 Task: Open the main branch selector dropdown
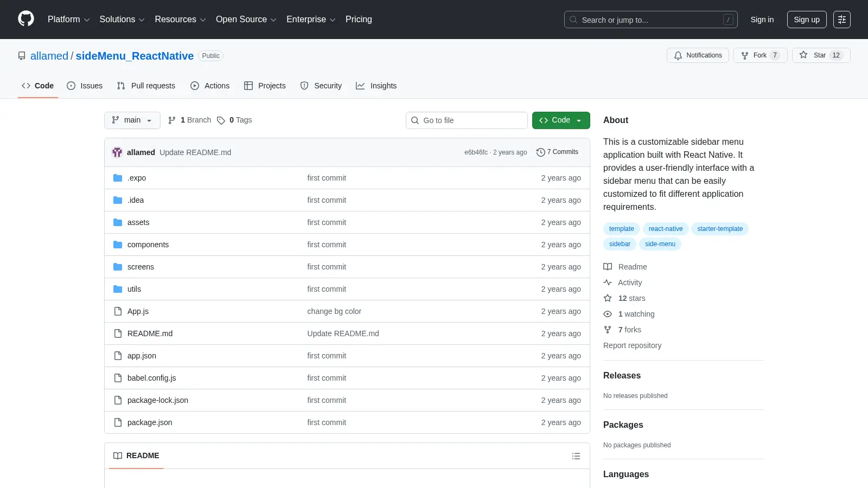click(x=132, y=120)
